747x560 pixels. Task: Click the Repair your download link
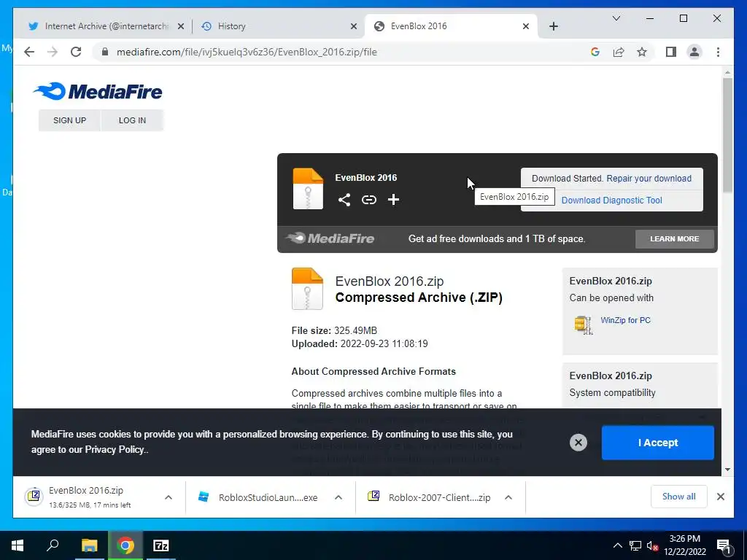(649, 179)
